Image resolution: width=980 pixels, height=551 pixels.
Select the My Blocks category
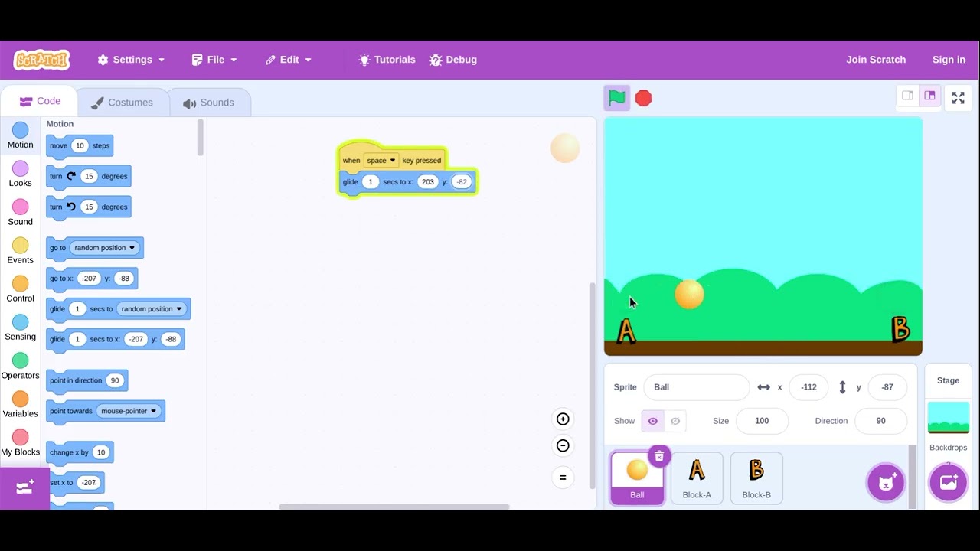[21, 442]
